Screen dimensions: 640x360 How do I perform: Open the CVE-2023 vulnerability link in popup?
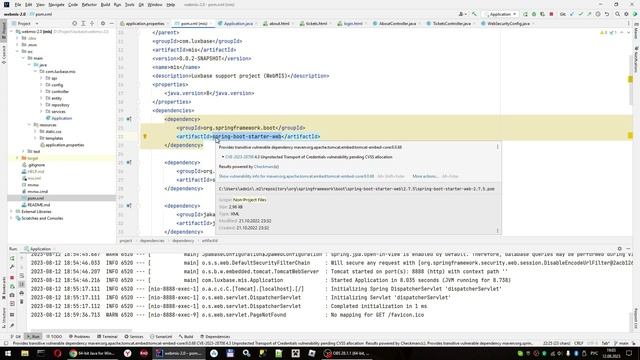[x=239, y=157]
